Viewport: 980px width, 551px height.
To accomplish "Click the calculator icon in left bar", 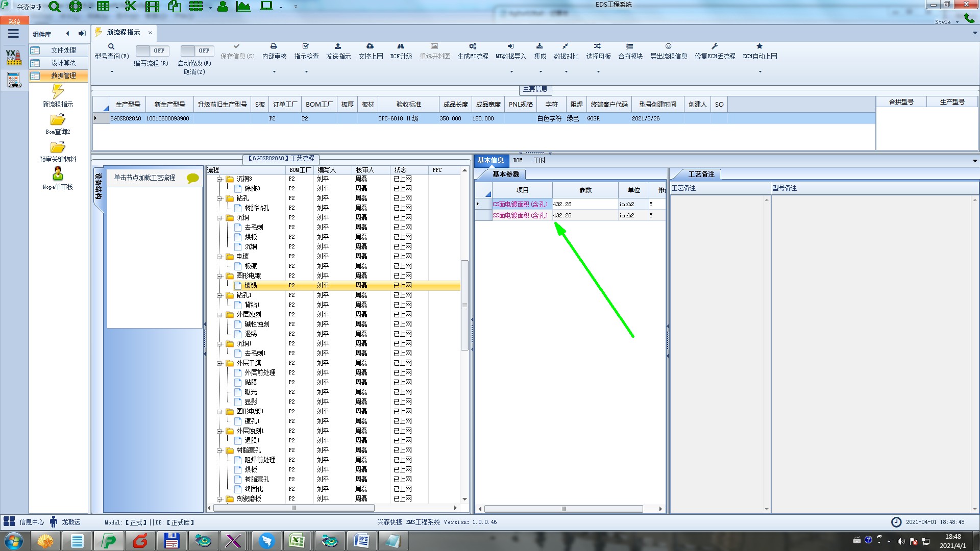I will coord(14,80).
